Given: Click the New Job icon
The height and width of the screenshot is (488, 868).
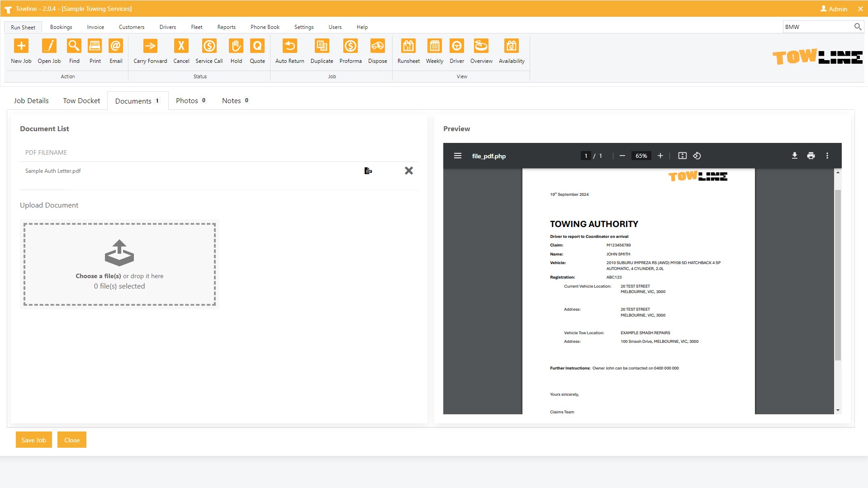Looking at the screenshot, I should [21, 46].
